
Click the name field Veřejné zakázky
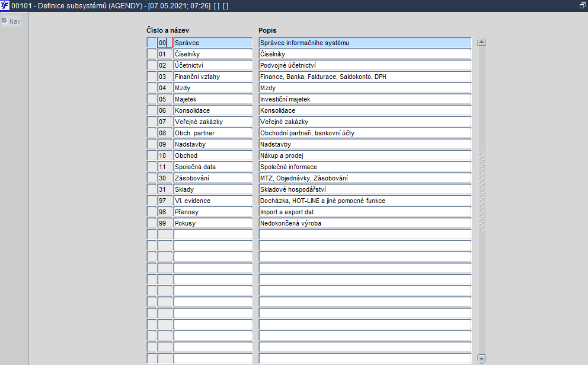pyautogui.click(x=213, y=121)
